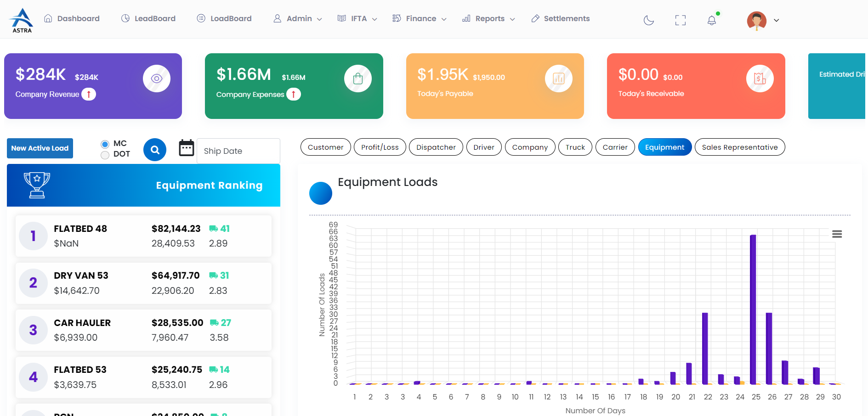Click the trophy icon in Equipment Ranking

click(x=37, y=185)
